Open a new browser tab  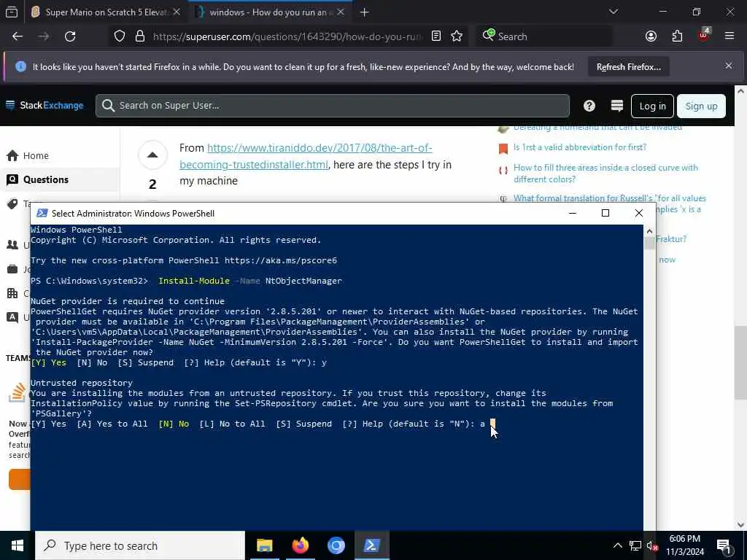click(x=365, y=12)
